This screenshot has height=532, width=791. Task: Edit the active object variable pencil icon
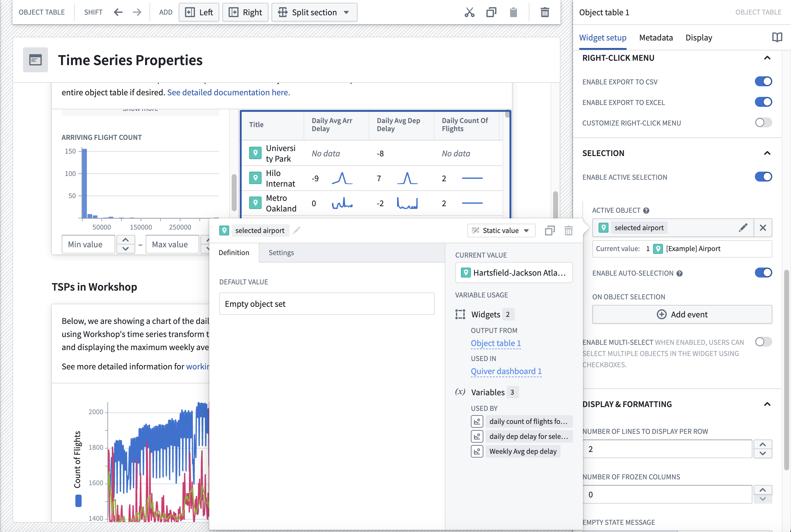tap(743, 228)
